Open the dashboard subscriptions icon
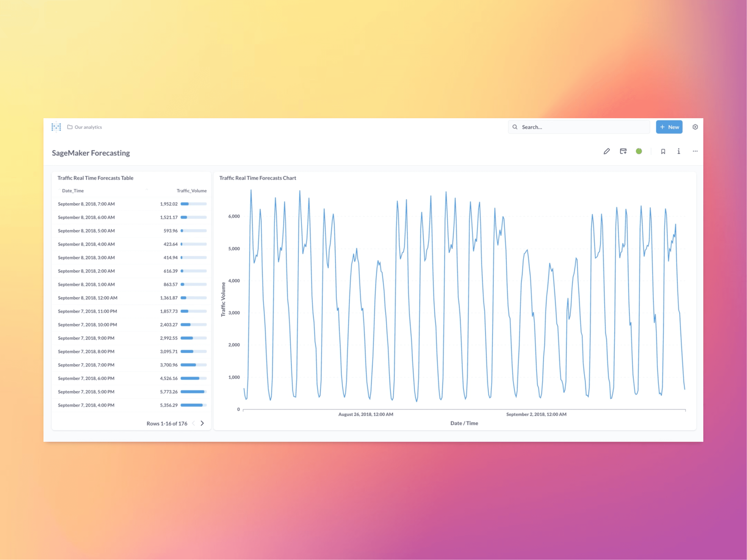The width and height of the screenshot is (747, 560). point(623,151)
